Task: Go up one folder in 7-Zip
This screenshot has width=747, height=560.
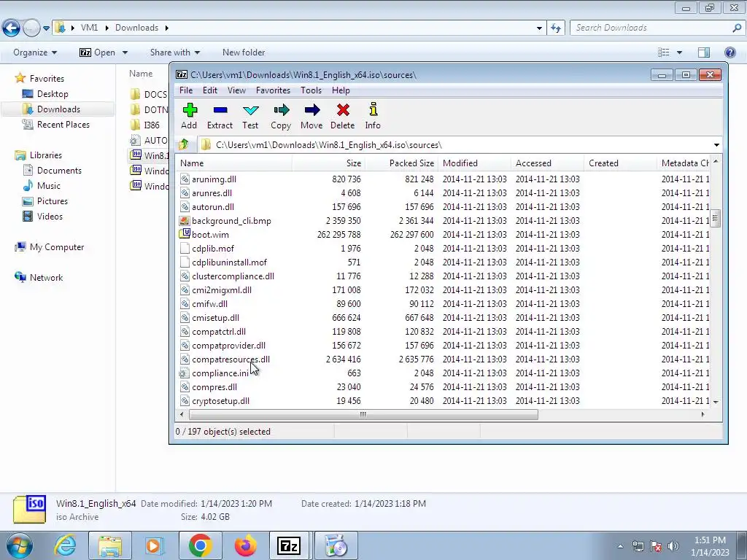Action: coord(184,144)
